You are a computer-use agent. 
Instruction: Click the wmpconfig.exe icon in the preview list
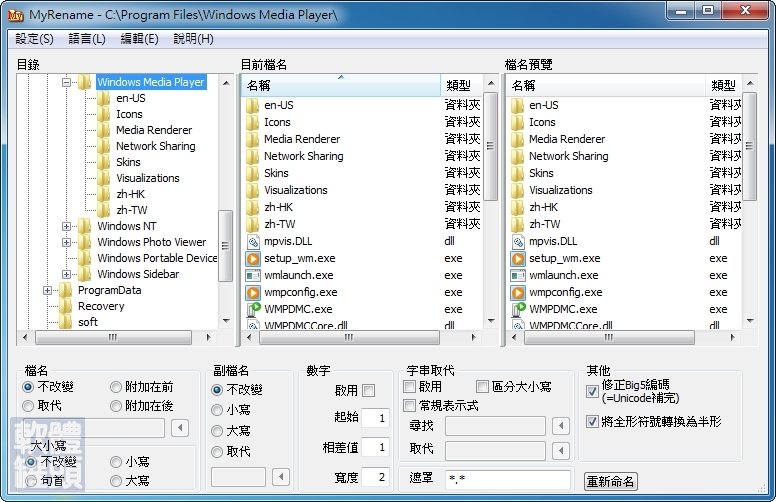pyautogui.click(x=518, y=293)
